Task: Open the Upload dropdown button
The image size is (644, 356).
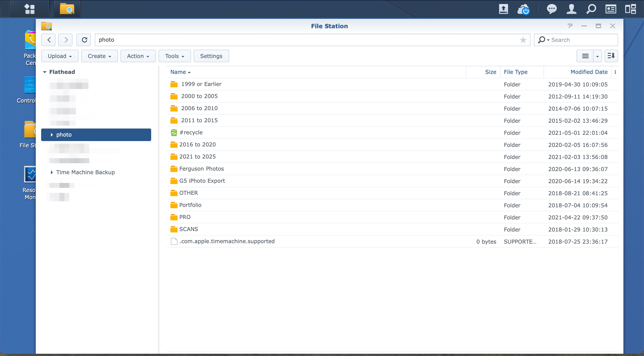Action: coord(59,56)
